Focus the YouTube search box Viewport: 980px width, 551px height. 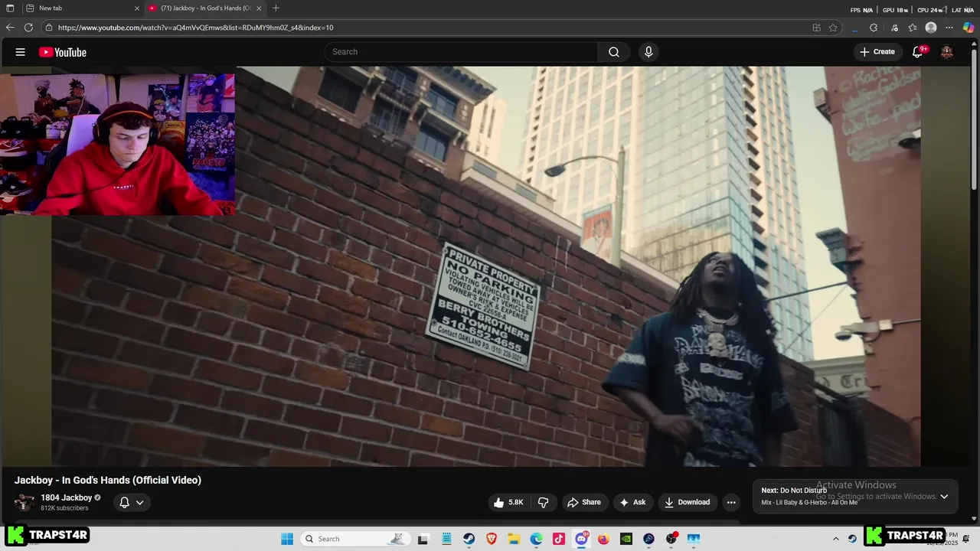pos(461,52)
